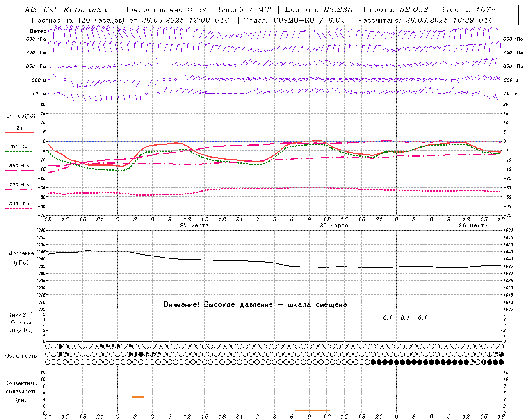Click the right-side 500 гПа wind level label
The image size is (525, 420).
click(513, 39)
